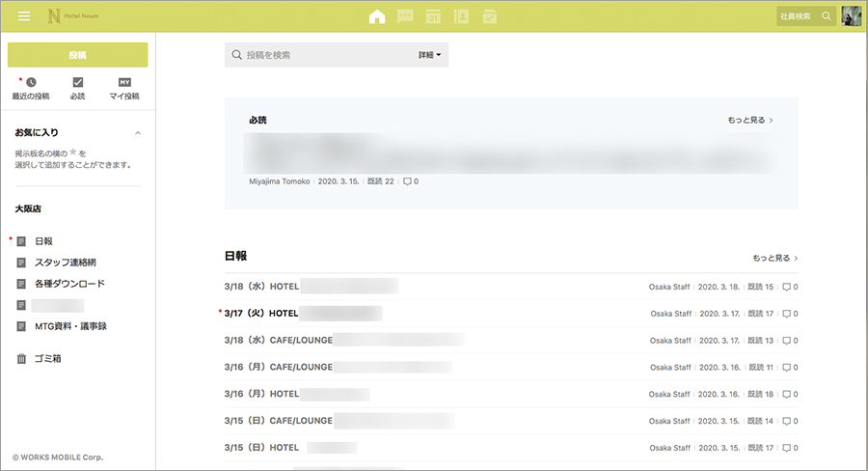The height and width of the screenshot is (471, 868).
Task: Open the hamburger menu
Action: (24, 16)
